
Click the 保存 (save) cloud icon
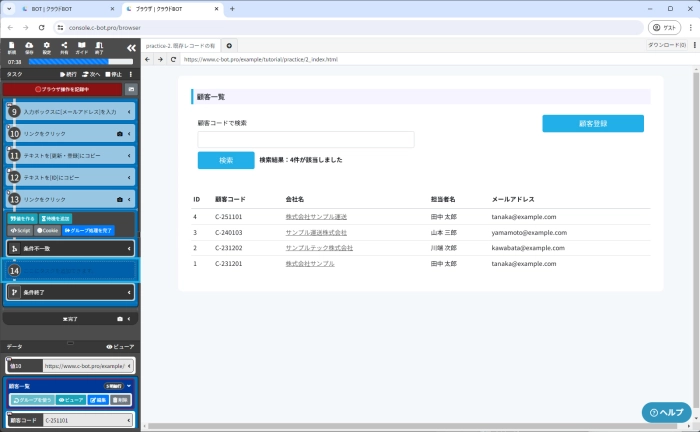(x=29, y=47)
